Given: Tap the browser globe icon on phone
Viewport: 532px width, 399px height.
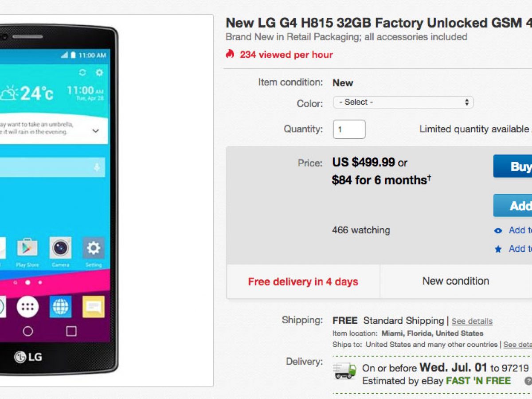Looking at the screenshot, I should 60,306.
